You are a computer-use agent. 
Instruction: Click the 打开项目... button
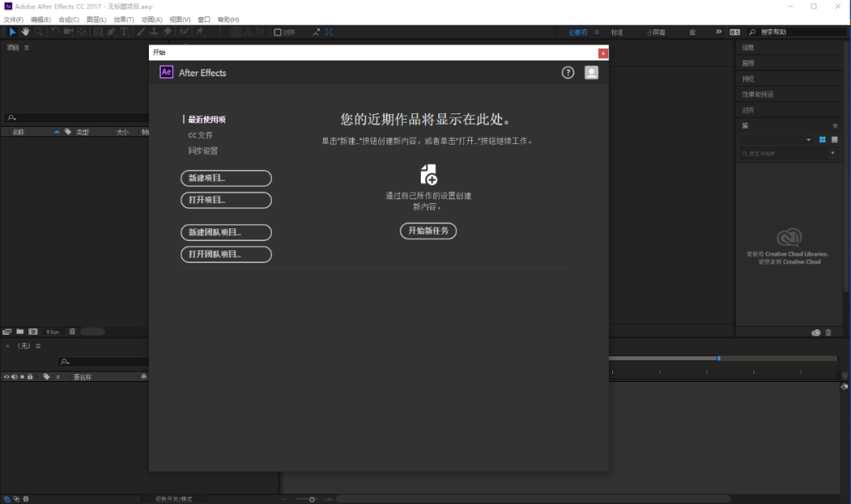tap(226, 200)
